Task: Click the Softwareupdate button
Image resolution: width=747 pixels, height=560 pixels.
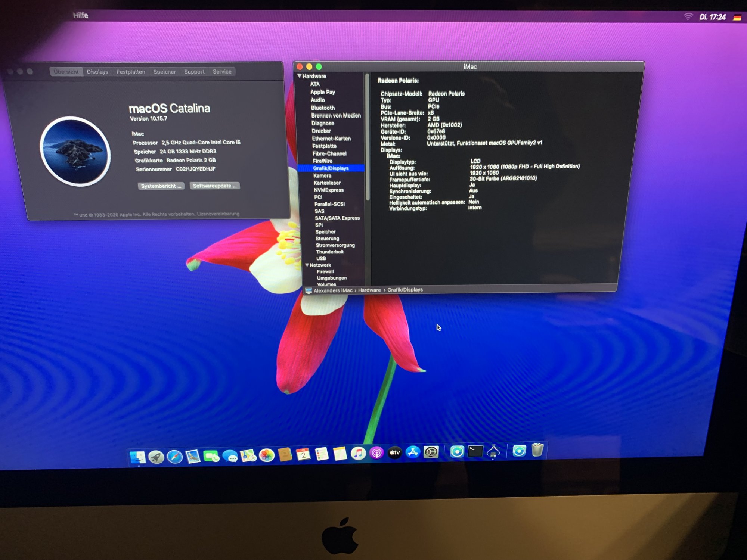Action: click(x=215, y=186)
